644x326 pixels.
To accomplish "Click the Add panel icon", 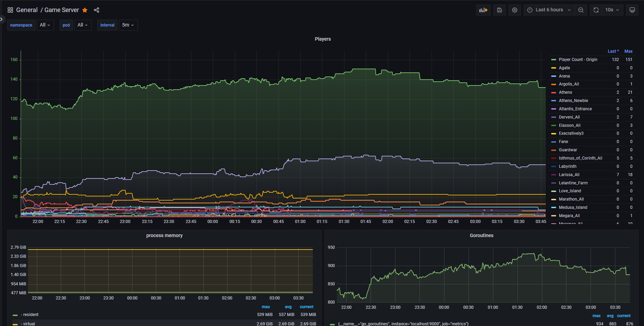I will point(483,10).
